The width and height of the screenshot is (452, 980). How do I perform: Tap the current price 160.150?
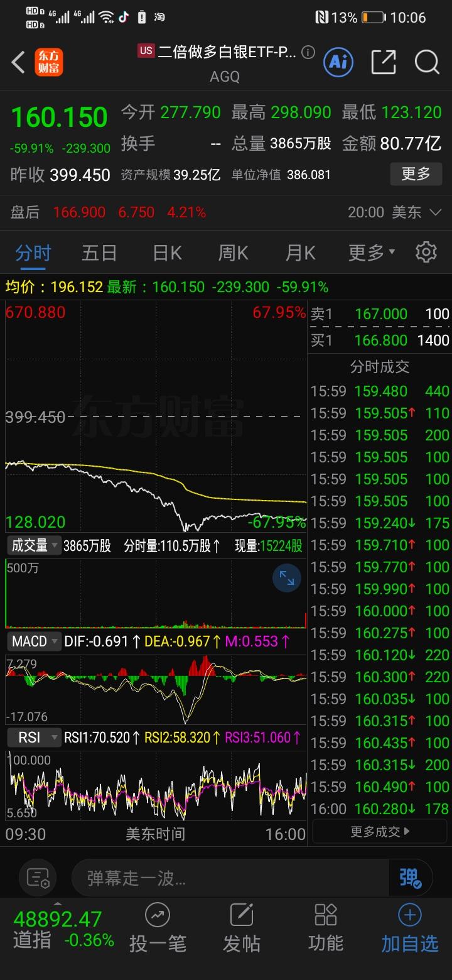point(60,117)
